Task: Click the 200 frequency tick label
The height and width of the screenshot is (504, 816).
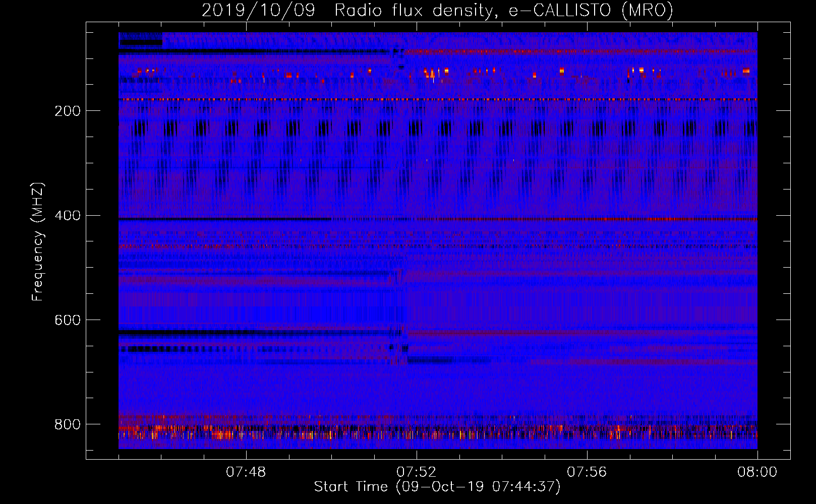Action: 68,111
